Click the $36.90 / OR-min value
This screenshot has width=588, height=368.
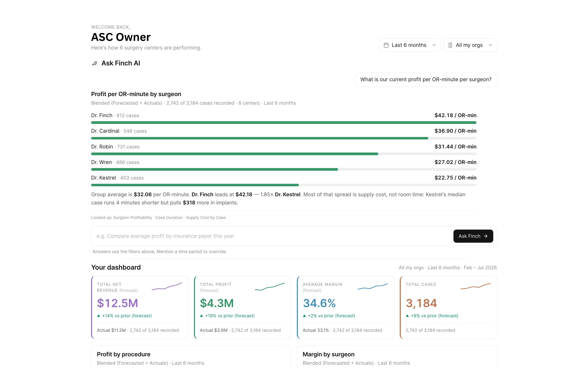tap(455, 131)
